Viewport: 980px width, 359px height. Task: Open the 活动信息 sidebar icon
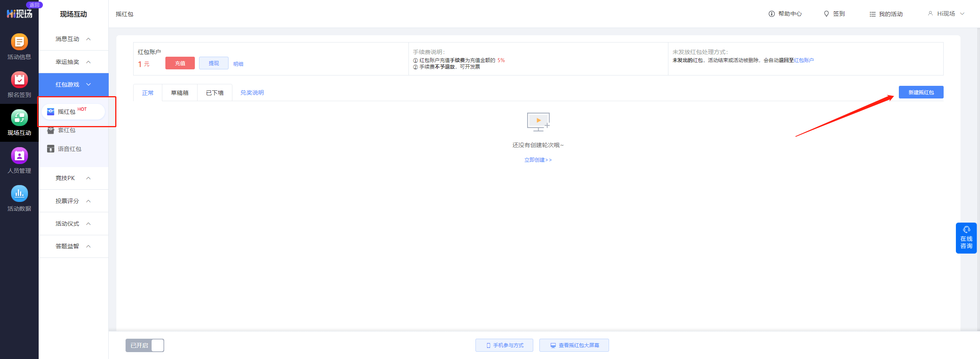(x=19, y=42)
